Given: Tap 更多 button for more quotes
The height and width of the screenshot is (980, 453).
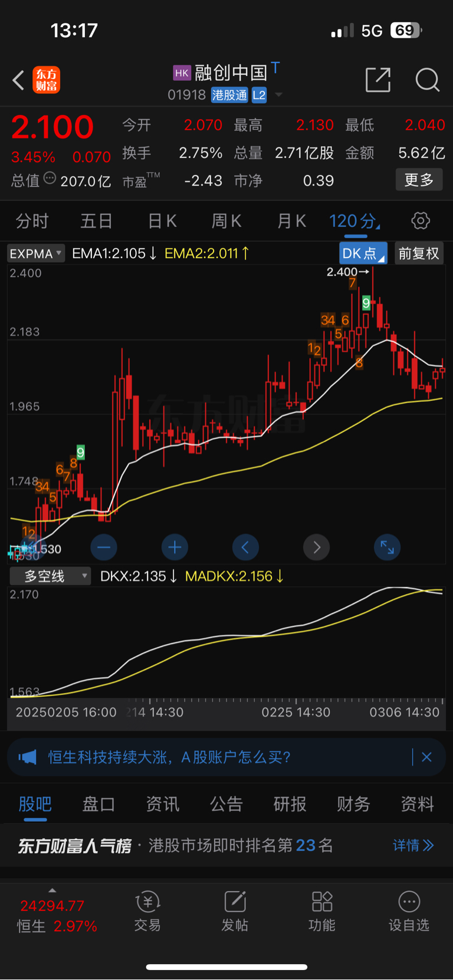Looking at the screenshot, I should pyautogui.click(x=419, y=180).
